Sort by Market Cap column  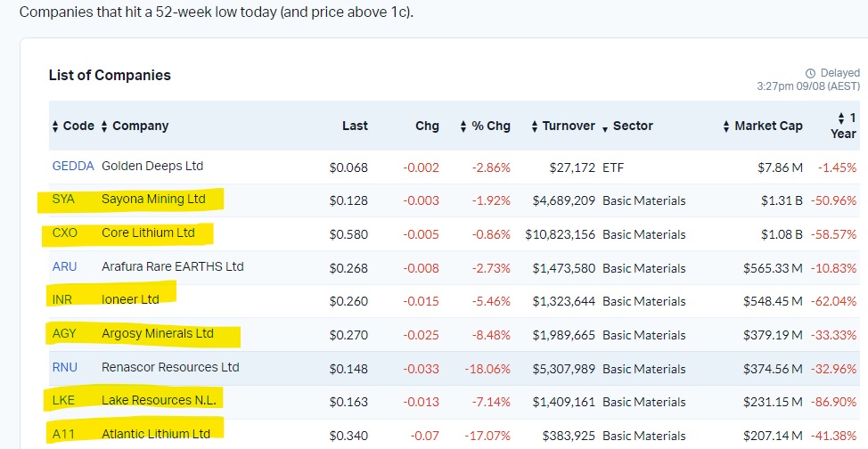pyautogui.click(x=763, y=127)
